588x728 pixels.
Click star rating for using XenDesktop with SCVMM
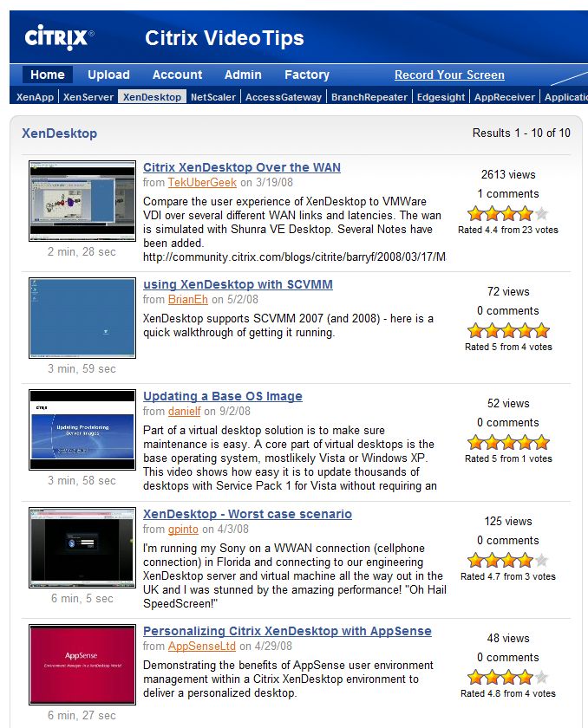click(508, 330)
